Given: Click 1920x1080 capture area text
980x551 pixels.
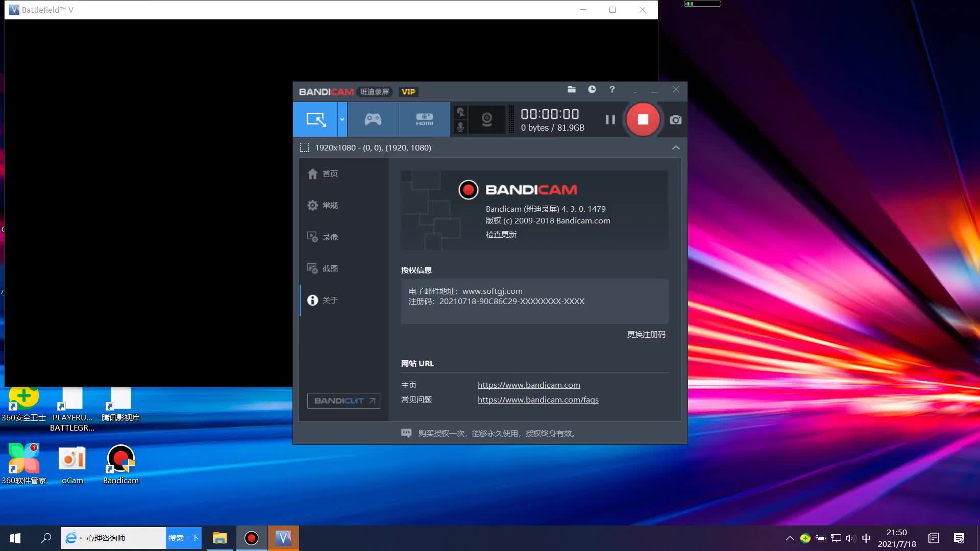Looking at the screenshot, I should (373, 147).
